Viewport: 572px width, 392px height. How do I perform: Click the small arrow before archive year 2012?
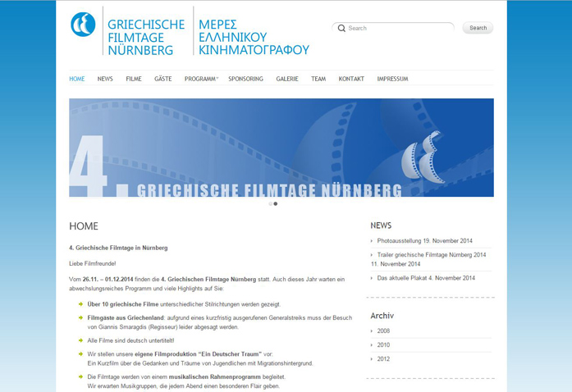tap(372, 359)
